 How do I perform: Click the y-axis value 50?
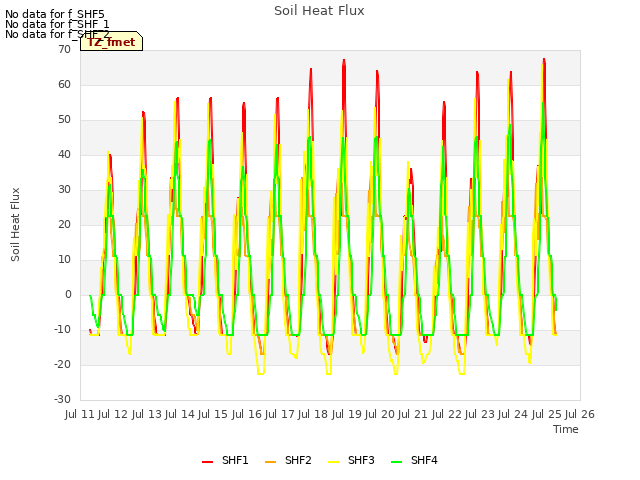[x=64, y=120]
